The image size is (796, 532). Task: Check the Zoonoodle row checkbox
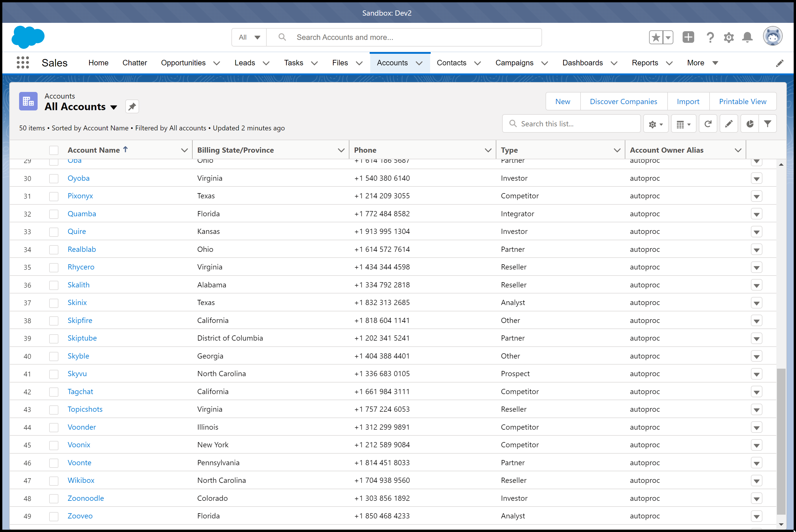tap(54, 498)
